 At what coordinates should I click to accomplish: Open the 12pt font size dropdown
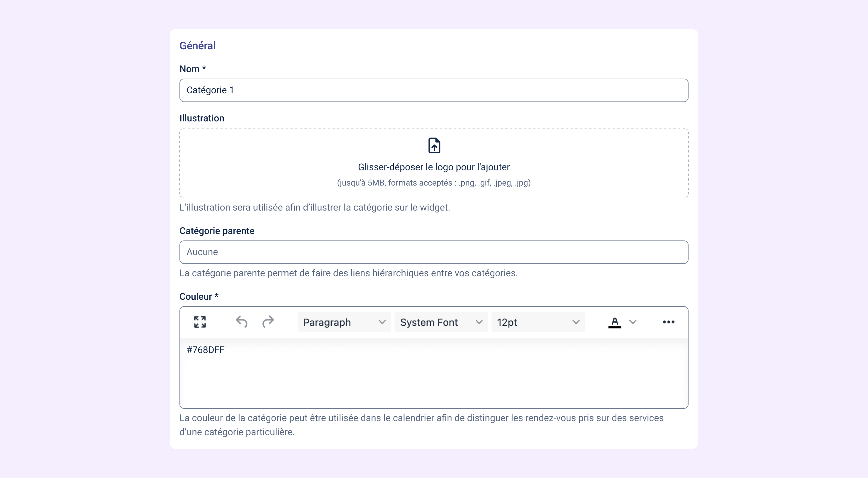click(x=538, y=322)
